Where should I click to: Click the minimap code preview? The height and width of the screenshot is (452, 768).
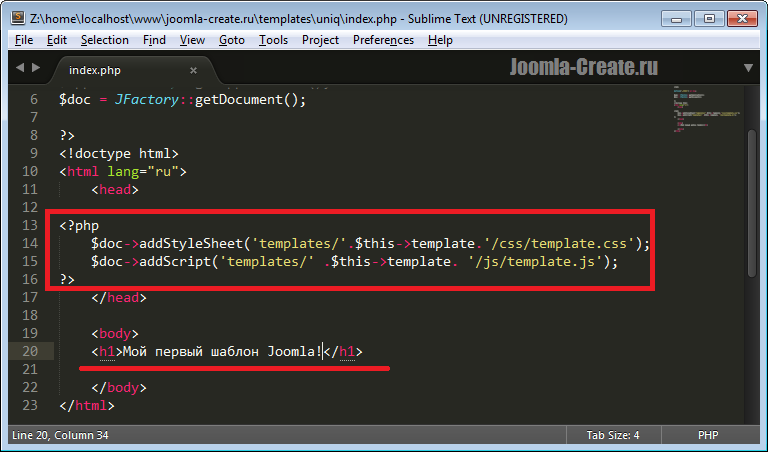click(x=700, y=112)
